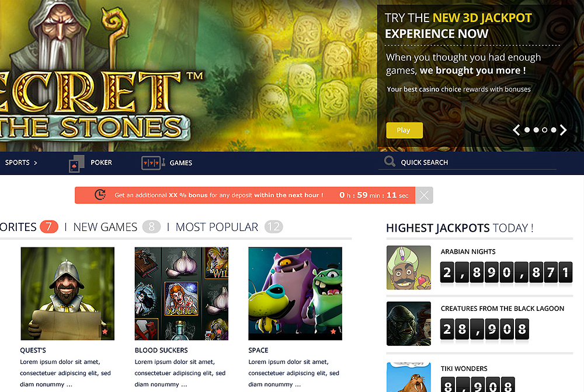Click the clock icon in bonus banner
The width and height of the screenshot is (584, 392).
(x=100, y=194)
